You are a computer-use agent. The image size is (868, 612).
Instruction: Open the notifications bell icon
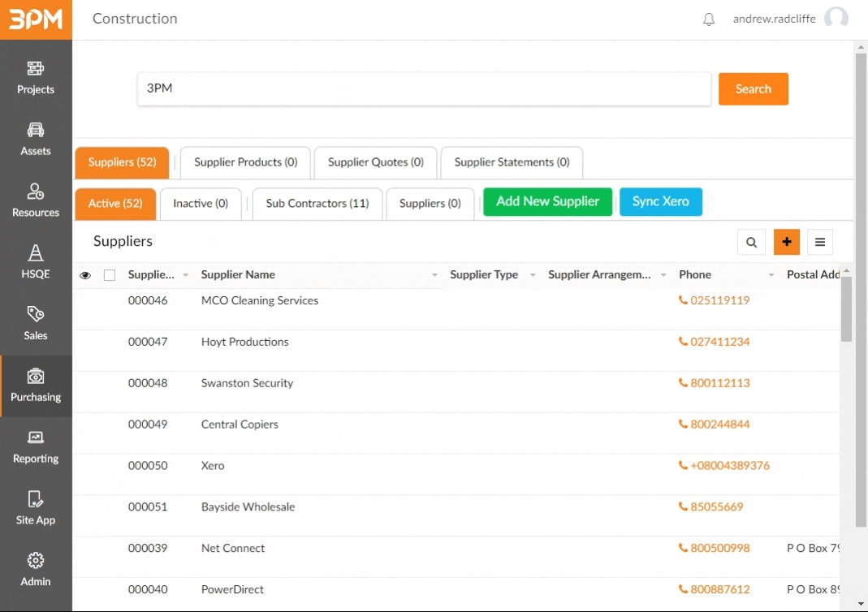pos(709,19)
